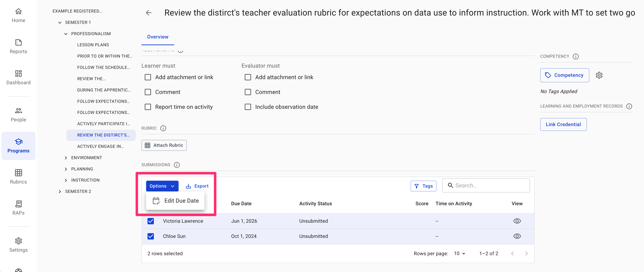Select Edit Due Date from the menu
This screenshot has width=644, height=272.
[182, 200]
